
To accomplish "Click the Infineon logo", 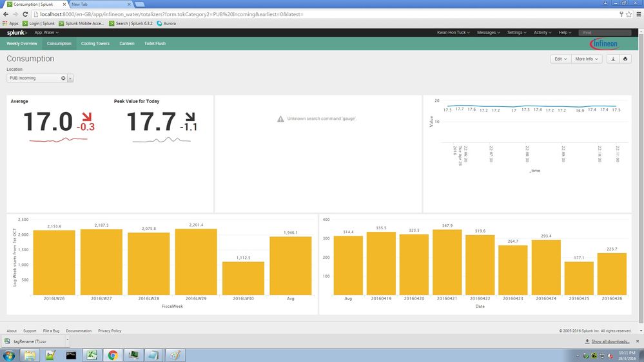I will point(604,44).
